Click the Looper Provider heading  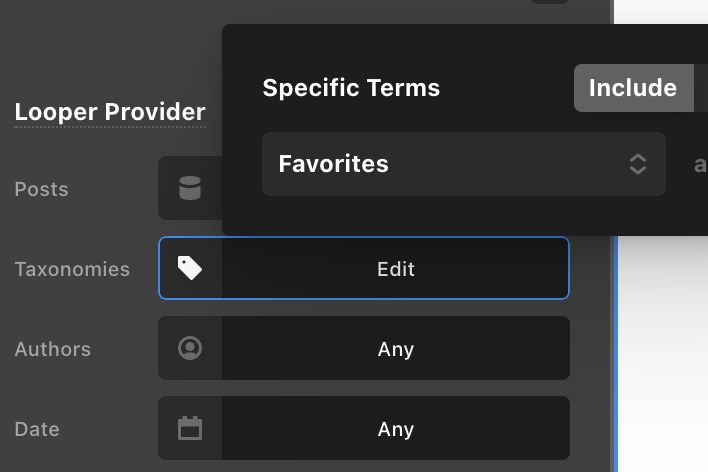click(110, 112)
